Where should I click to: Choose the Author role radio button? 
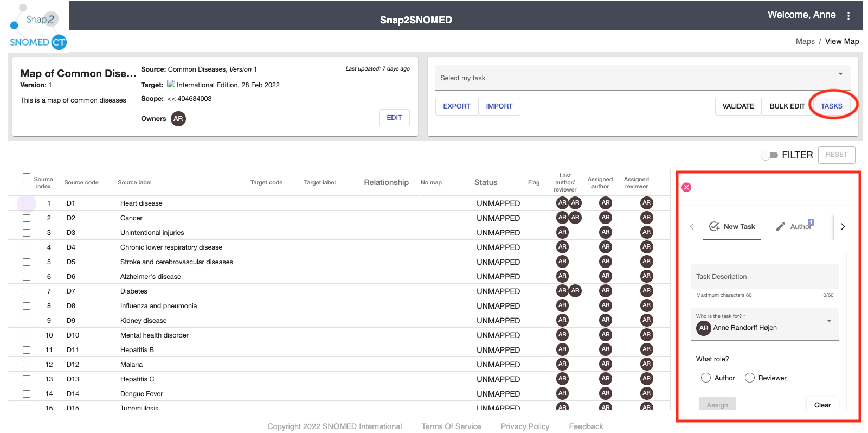point(706,378)
